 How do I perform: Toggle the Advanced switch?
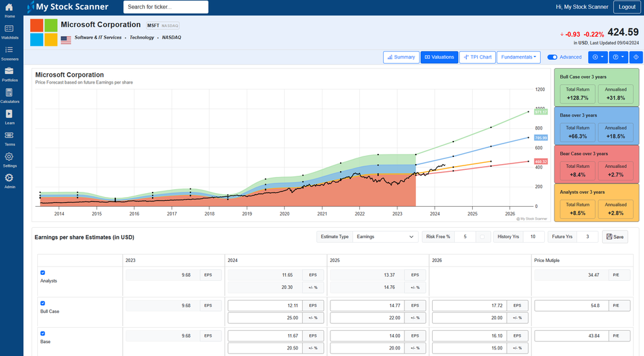click(x=553, y=57)
